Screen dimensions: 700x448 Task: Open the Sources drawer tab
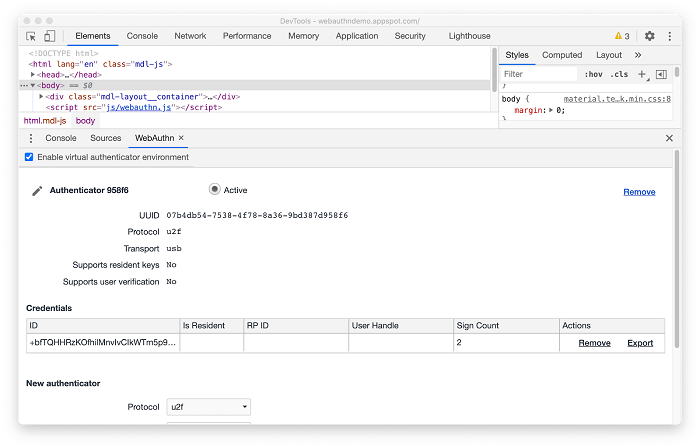coord(105,138)
